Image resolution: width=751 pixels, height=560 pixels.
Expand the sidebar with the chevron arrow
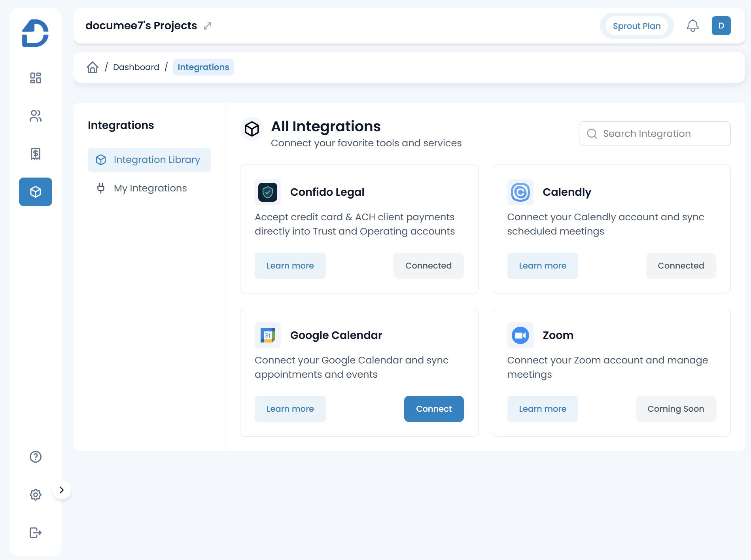(x=62, y=490)
